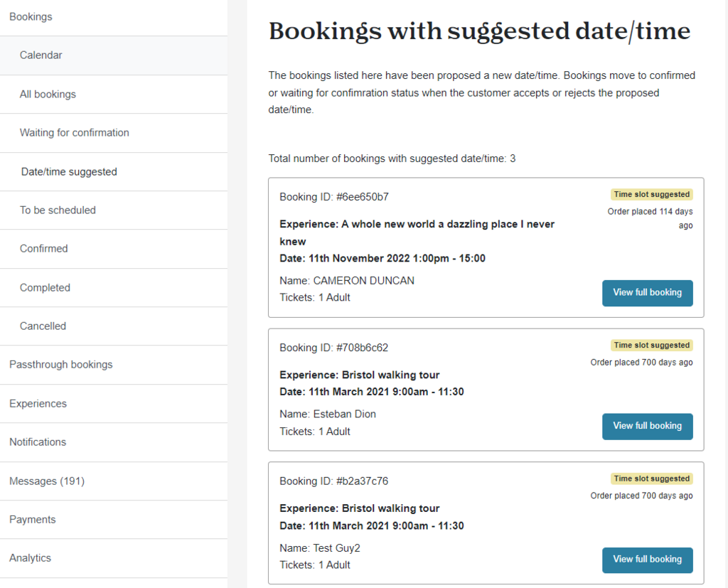Click the Time slot suggested badge on booking #b2a37c76
The image size is (728, 588).
651,479
